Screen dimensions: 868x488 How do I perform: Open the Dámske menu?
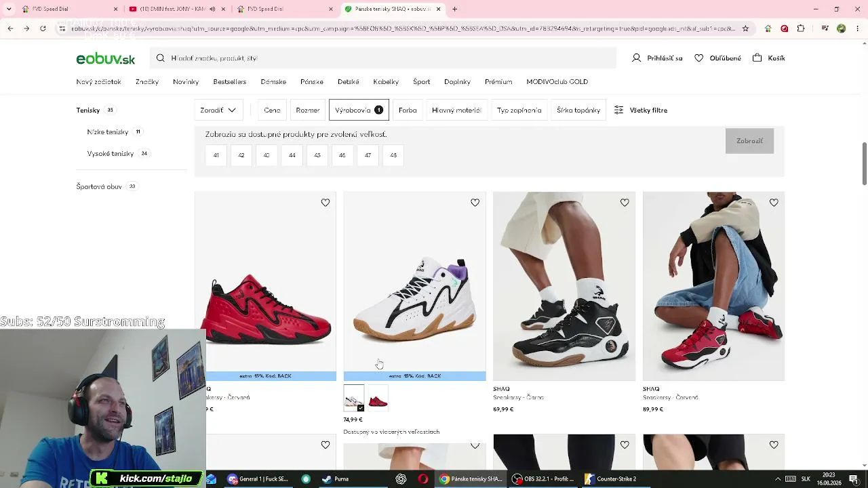pyautogui.click(x=273, y=82)
